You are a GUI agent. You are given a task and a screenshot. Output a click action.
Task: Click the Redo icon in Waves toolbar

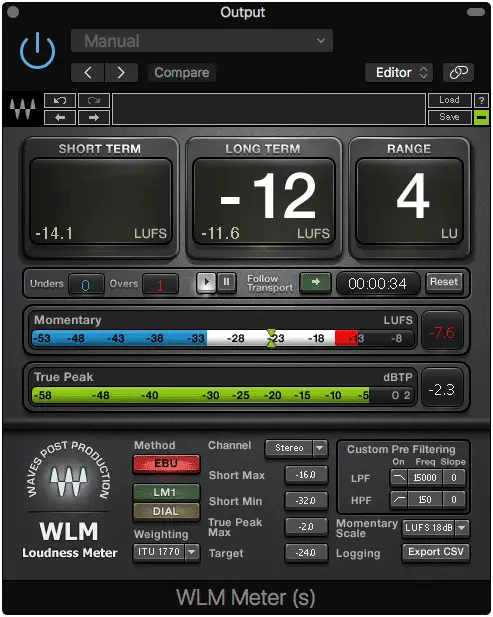tap(94, 101)
